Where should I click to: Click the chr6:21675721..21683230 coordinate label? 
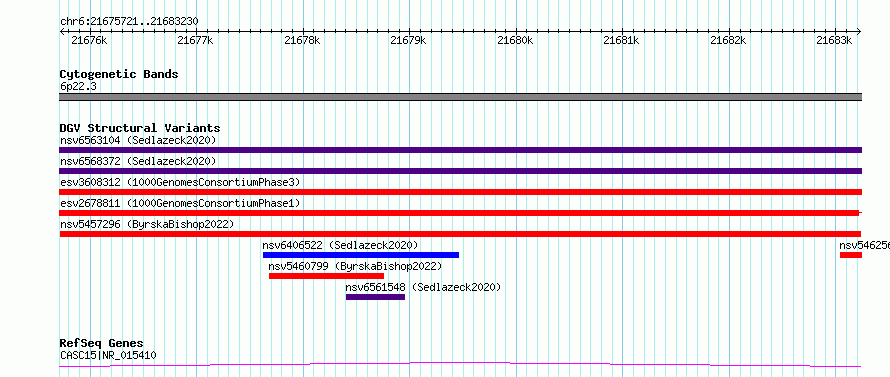(x=129, y=21)
